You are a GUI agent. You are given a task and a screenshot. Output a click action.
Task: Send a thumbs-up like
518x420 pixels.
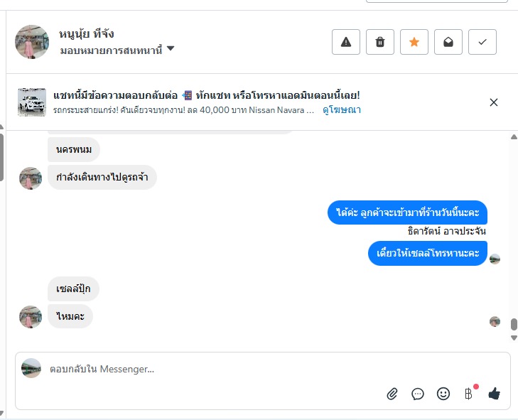click(x=495, y=394)
